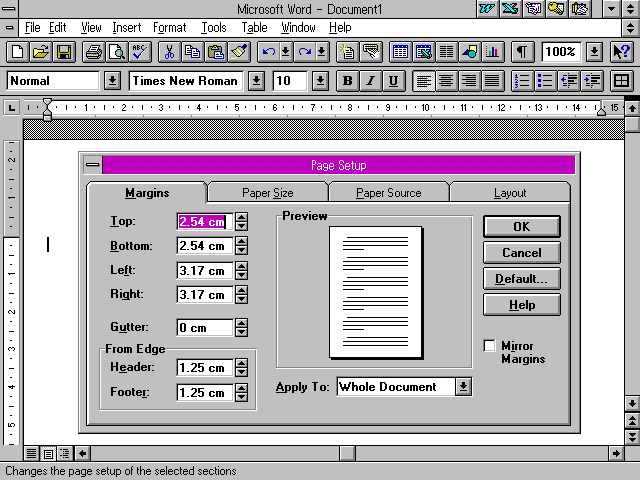Toggle Italic formatting
This screenshot has height=480, width=640.
click(371, 81)
